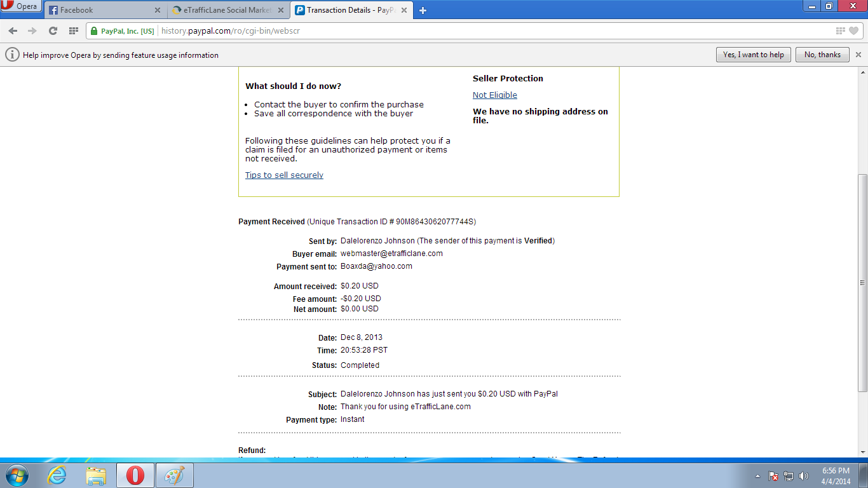868x488 pixels.
Task: Open the Opera menu button
Action: 21,6
